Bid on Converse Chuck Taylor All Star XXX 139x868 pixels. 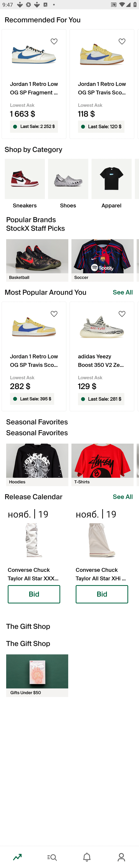34,594
